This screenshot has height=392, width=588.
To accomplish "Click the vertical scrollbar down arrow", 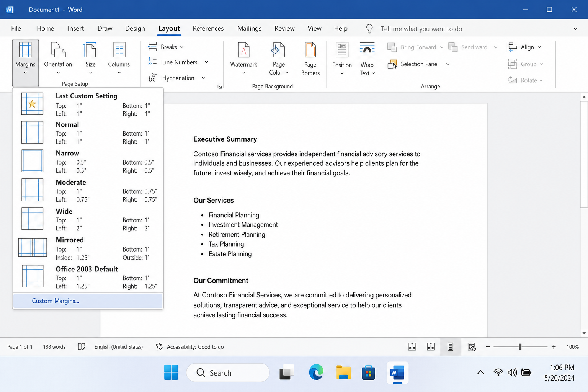I will coord(584,333).
